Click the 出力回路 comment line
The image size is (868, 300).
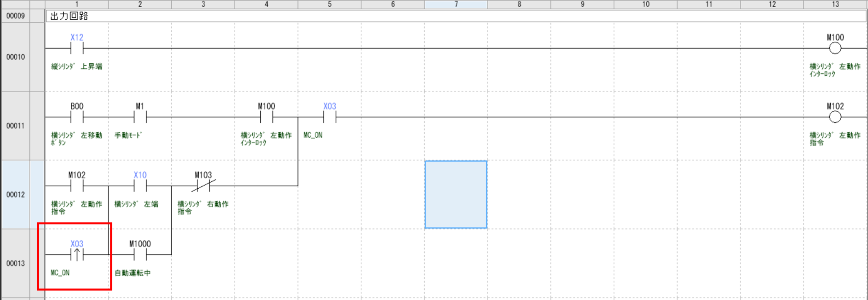[x=69, y=16]
